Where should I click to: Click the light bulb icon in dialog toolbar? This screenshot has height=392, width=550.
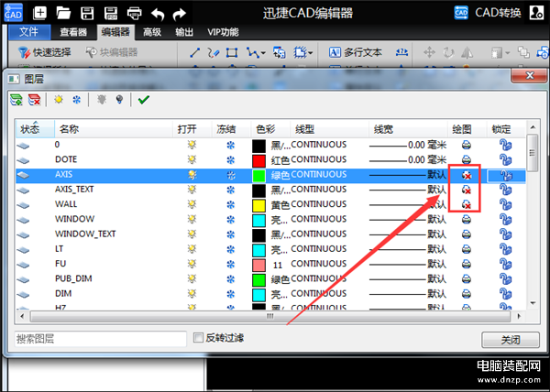click(119, 100)
